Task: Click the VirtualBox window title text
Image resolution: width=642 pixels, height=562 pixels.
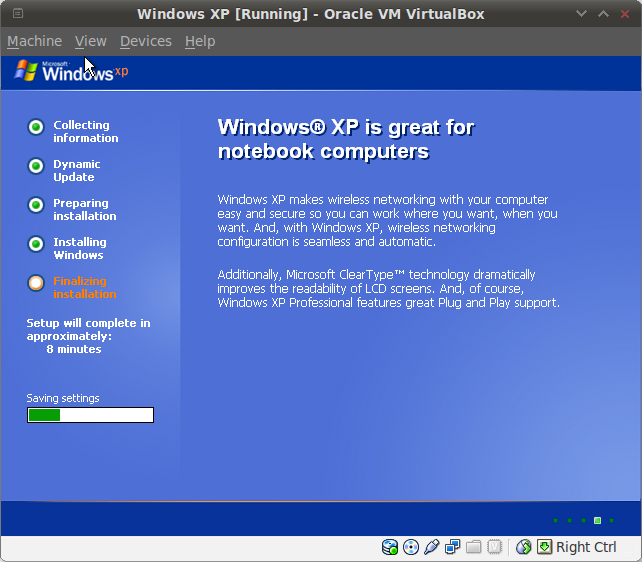Action: 311,14
